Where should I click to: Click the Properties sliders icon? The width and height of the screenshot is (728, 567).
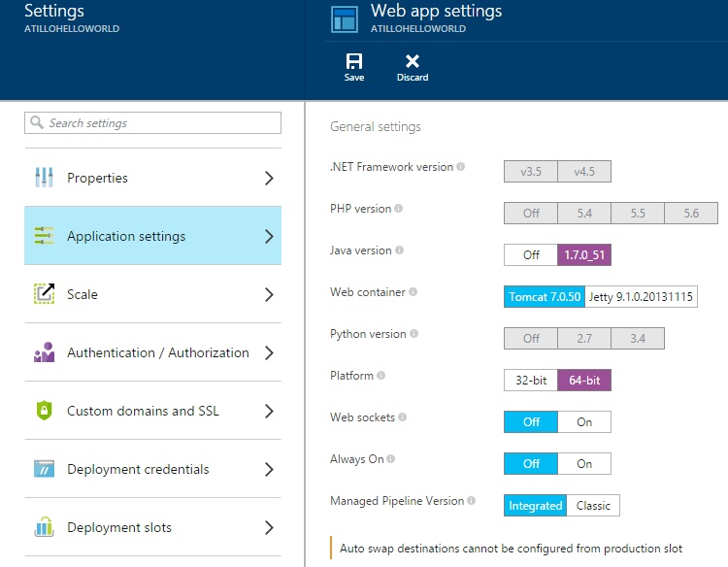tap(44, 178)
